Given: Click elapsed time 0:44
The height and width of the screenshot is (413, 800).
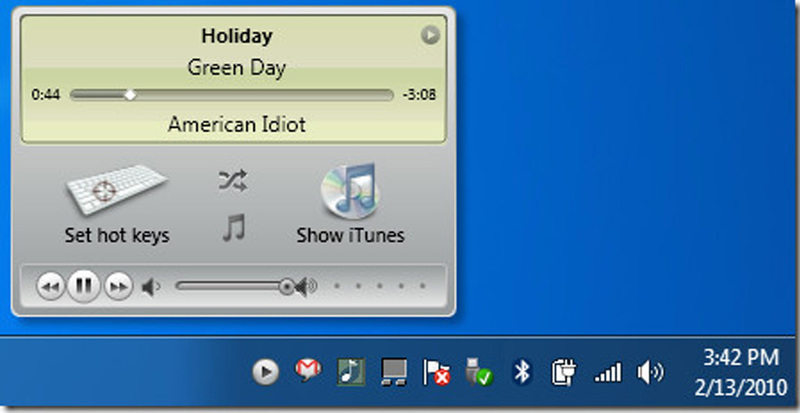Looking at the screenshot, I should (x=46, y=95).
